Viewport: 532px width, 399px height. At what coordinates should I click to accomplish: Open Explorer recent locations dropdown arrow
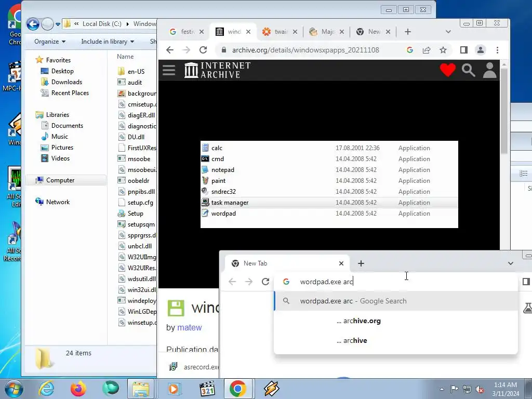pos(58,24)
